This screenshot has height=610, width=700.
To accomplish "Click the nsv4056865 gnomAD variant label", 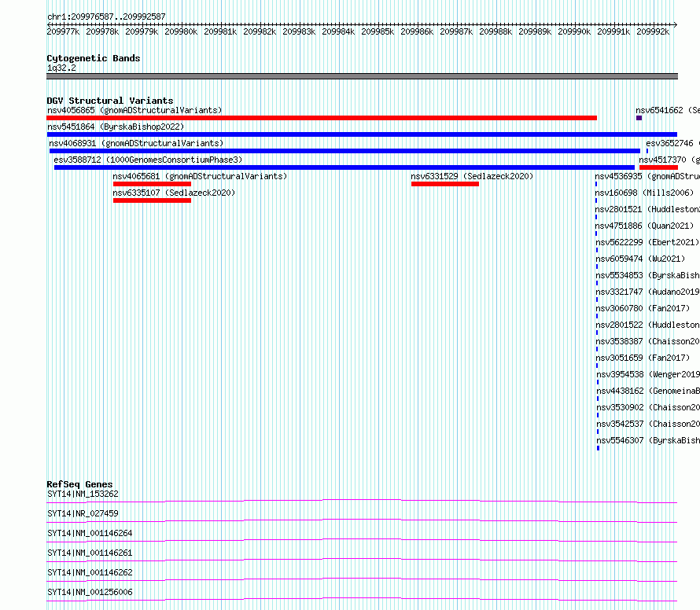I will coord(134,110).
